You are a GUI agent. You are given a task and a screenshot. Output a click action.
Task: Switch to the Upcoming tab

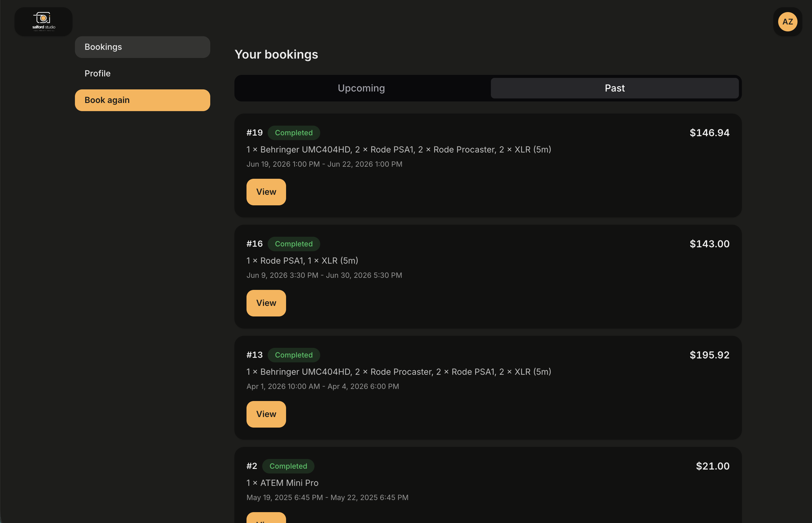[x=362, y=88]
